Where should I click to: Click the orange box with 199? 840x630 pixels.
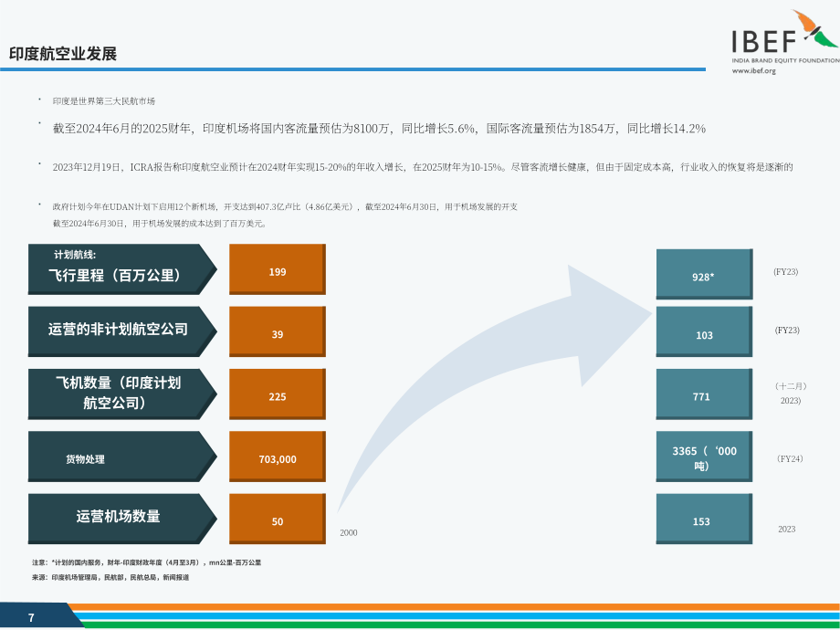tap(278, 269)
